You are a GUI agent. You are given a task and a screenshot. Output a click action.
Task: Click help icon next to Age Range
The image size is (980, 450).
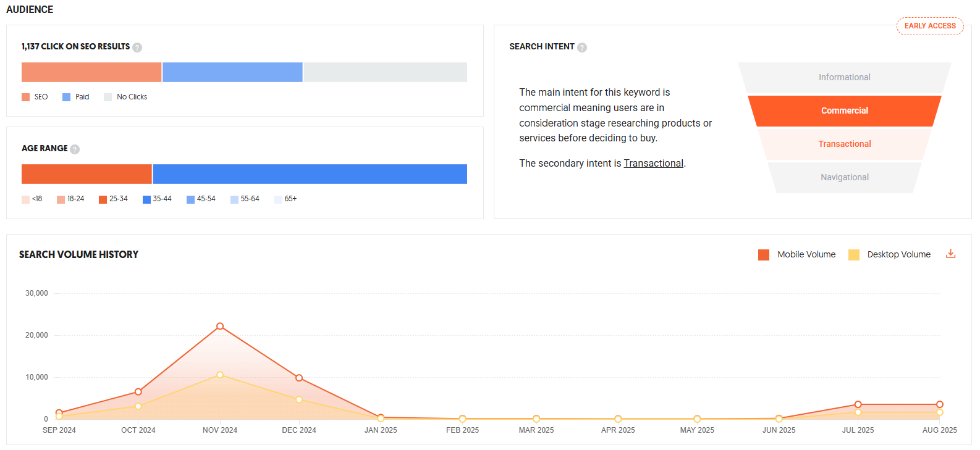coord(75,149)
